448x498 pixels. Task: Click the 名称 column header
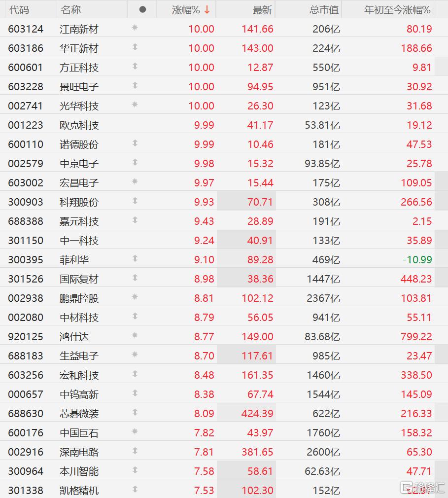pyautogui.click(x=71, y=10)
